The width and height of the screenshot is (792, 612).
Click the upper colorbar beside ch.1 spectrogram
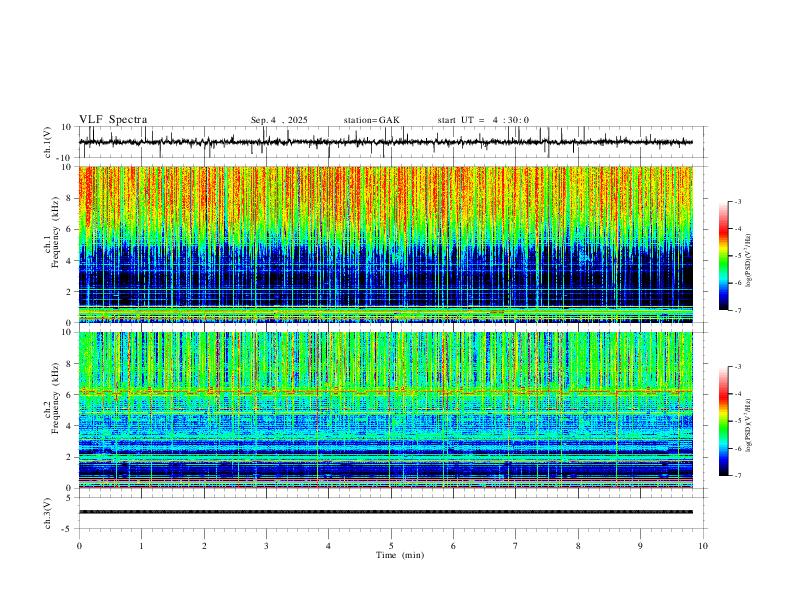[723, 256]
